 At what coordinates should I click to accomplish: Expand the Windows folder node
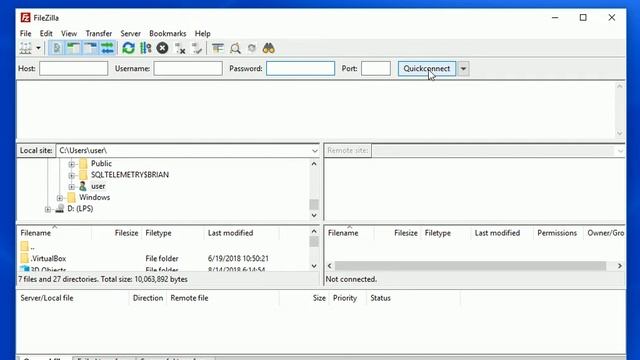tap(60, 198)
